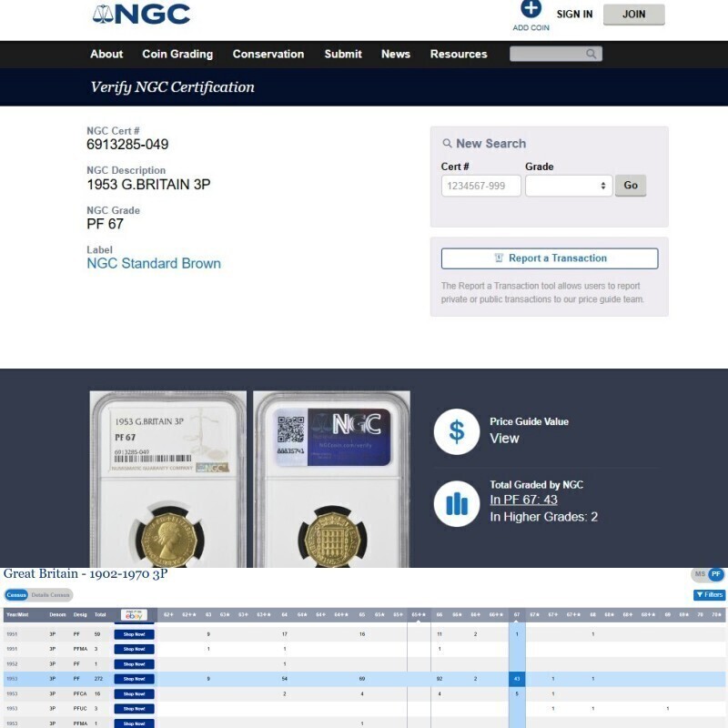Open the Resources menu
728x728 pixels.
[459, 54]
